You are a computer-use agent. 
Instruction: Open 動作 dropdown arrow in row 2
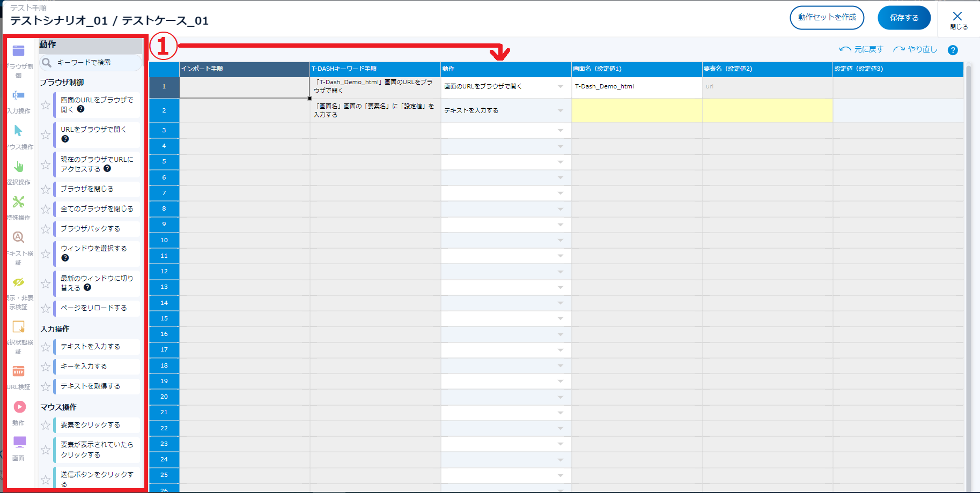pos(560,111)
